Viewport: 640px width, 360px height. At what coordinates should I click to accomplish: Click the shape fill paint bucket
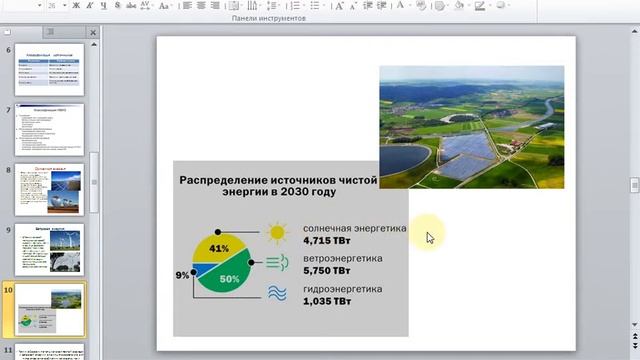[x=459, y=5]
